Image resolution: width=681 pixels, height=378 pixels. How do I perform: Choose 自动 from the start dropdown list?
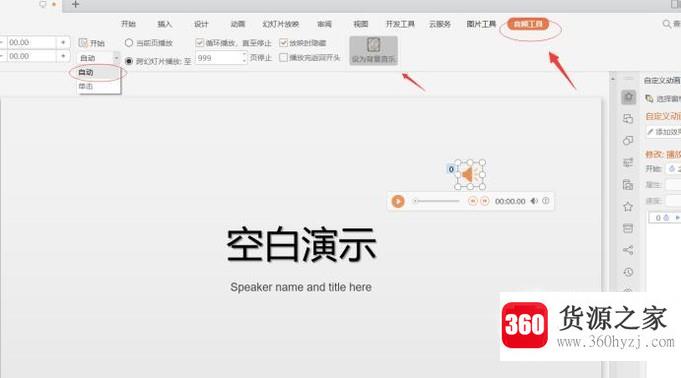click(98, 73)
